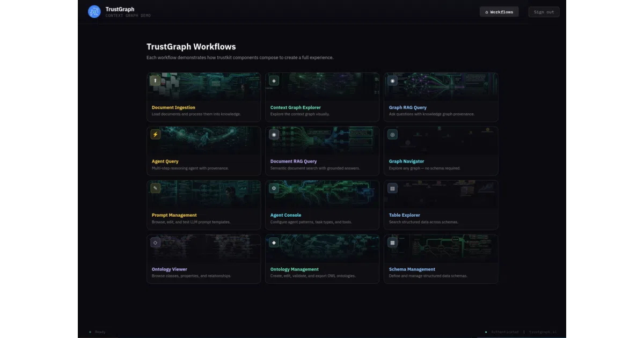This screenshot has width=644, height=338.
Task: Open the Workflows nav item
Action: 499,12
